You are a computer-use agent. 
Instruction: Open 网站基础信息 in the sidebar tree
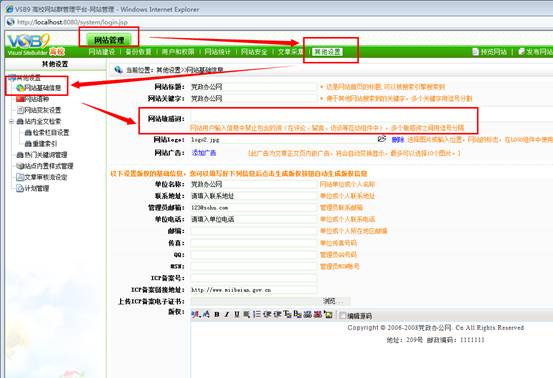pos(43,88)
